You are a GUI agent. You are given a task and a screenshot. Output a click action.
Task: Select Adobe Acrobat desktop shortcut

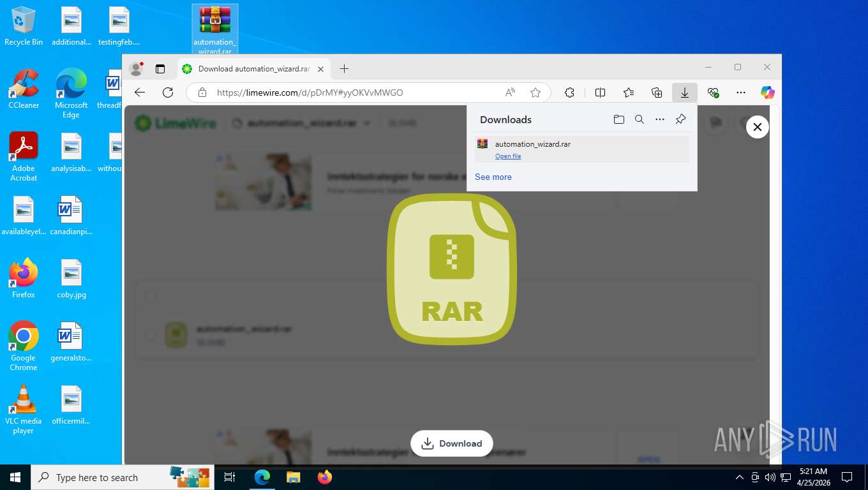pyautogui.click(x=24, y=157)
